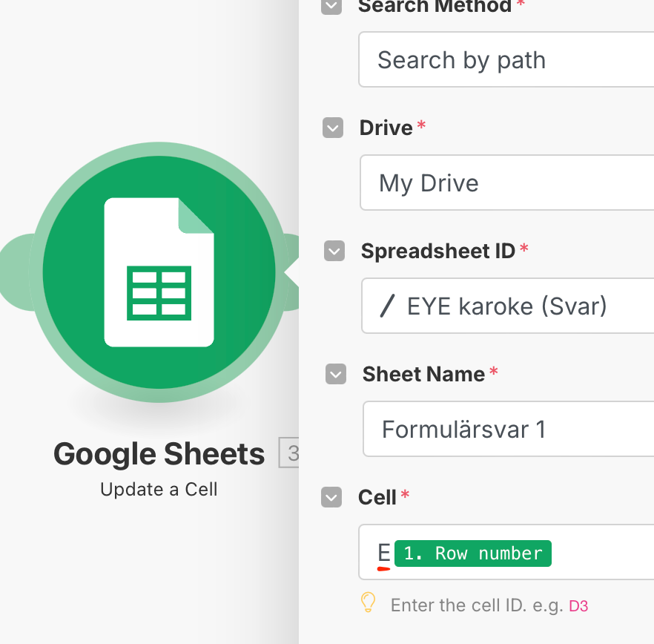Click the Spreadsheet ID label
This screenshot has height=644, width=654.
pyautogui.click(x=438, y=251)
